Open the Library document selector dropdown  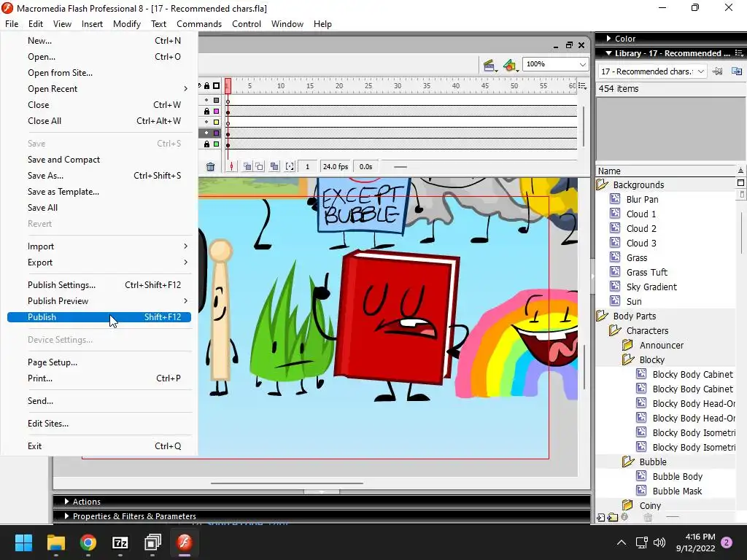pos(700,71)
